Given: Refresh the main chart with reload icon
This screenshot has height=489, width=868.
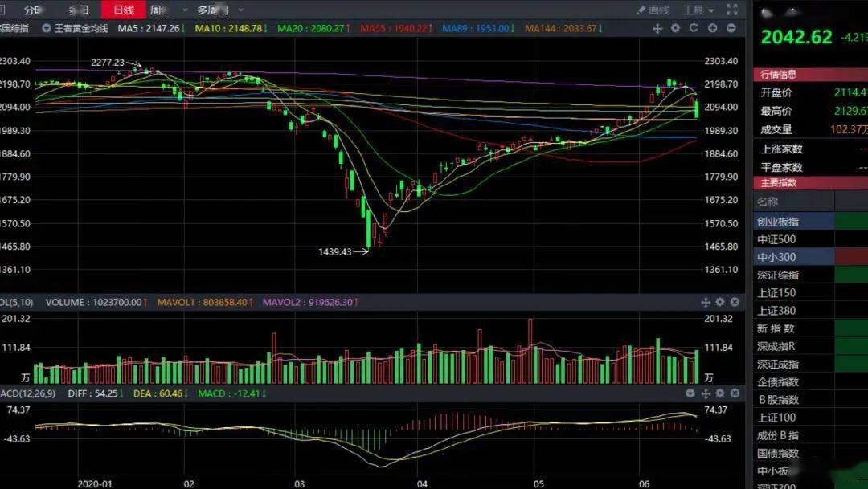Looking at the screenshot, I should pos(694,27).
